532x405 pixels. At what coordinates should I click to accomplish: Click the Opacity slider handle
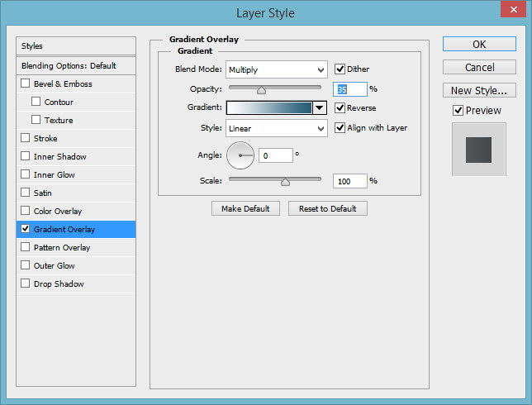[261, 90]
